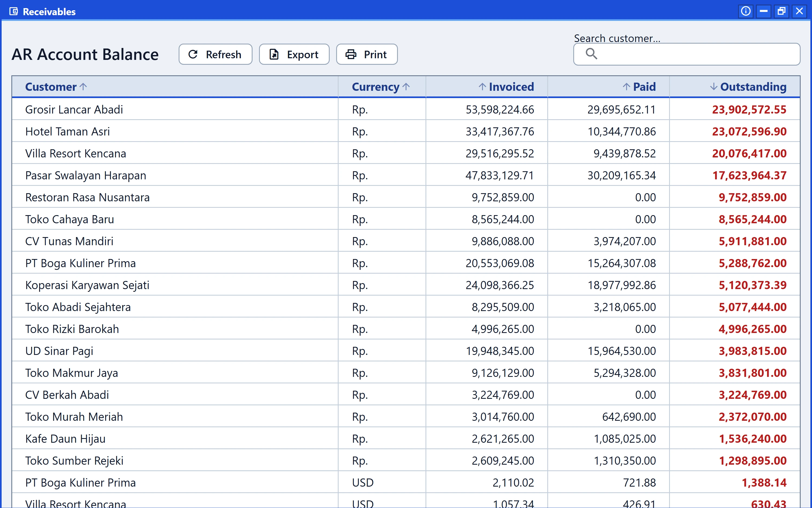
Task: Click outstanding amount 3,983,815.00
Action: click(752, 351)
